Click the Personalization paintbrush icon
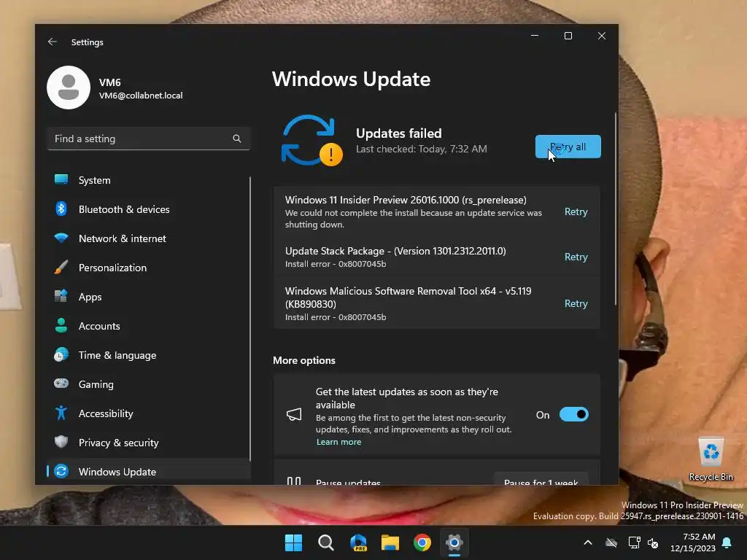 [x=61, y=267]
